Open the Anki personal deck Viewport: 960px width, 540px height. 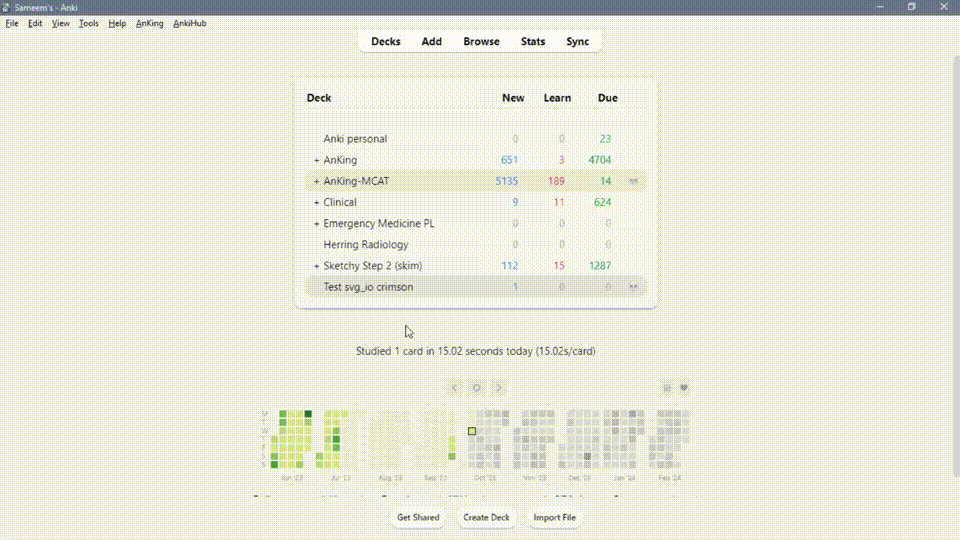355,139
